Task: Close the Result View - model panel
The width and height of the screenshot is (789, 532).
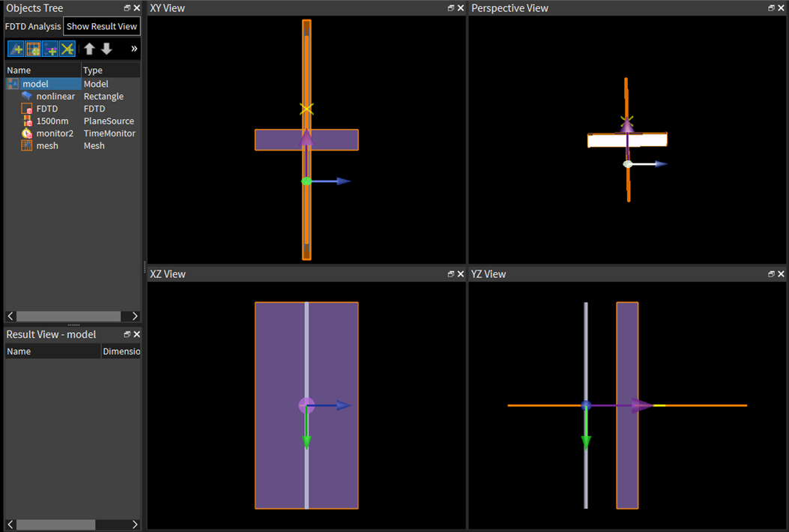Action: tap(137, 334)
